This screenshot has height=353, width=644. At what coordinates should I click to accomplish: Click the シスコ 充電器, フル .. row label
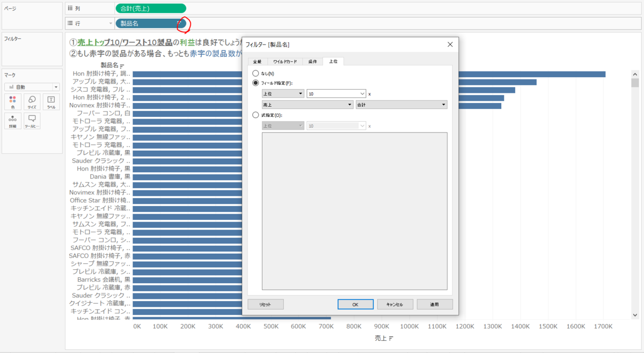point(100,90)
